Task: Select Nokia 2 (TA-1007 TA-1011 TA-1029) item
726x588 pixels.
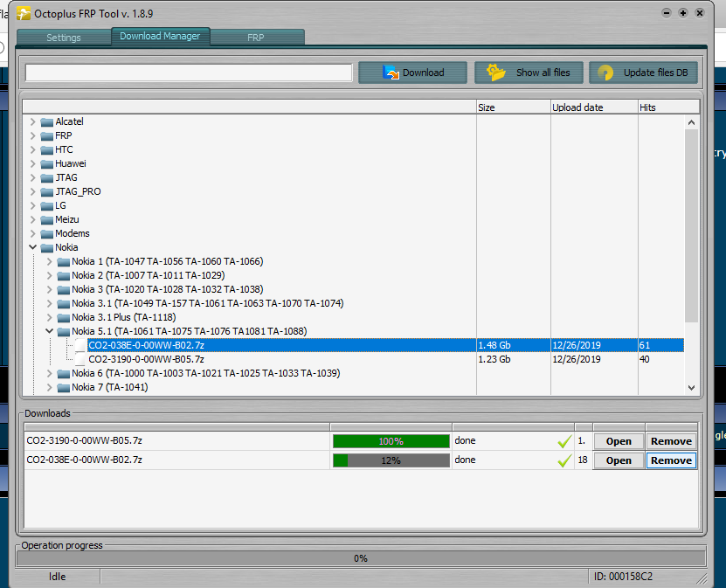Action: tap(149, 275)
